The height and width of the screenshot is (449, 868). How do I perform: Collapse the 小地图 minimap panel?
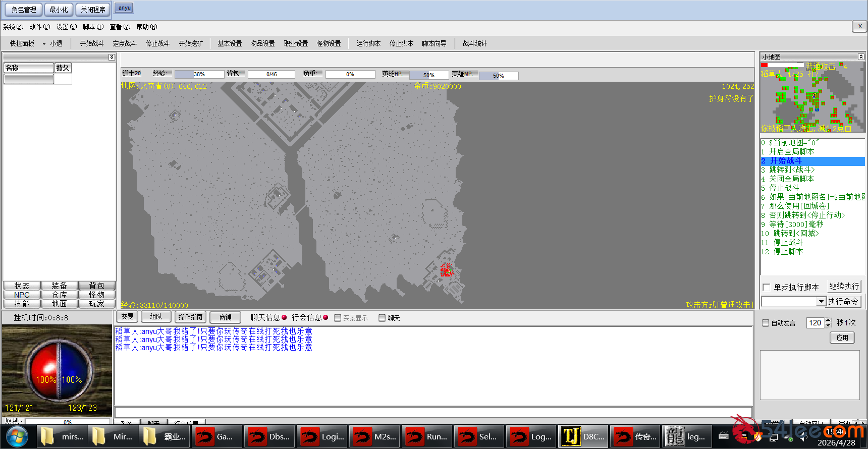point(861,57)
